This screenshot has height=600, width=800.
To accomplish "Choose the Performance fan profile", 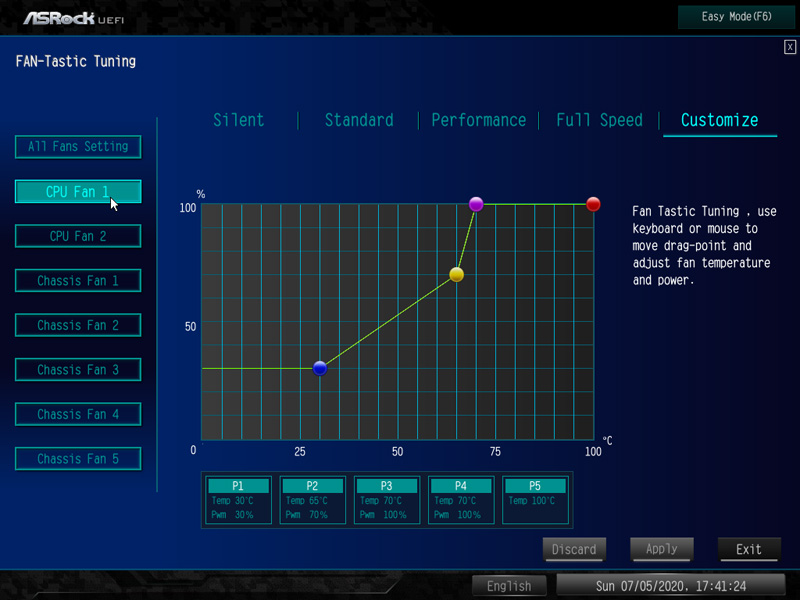I will pyautogui.click(x=478, y=120).
